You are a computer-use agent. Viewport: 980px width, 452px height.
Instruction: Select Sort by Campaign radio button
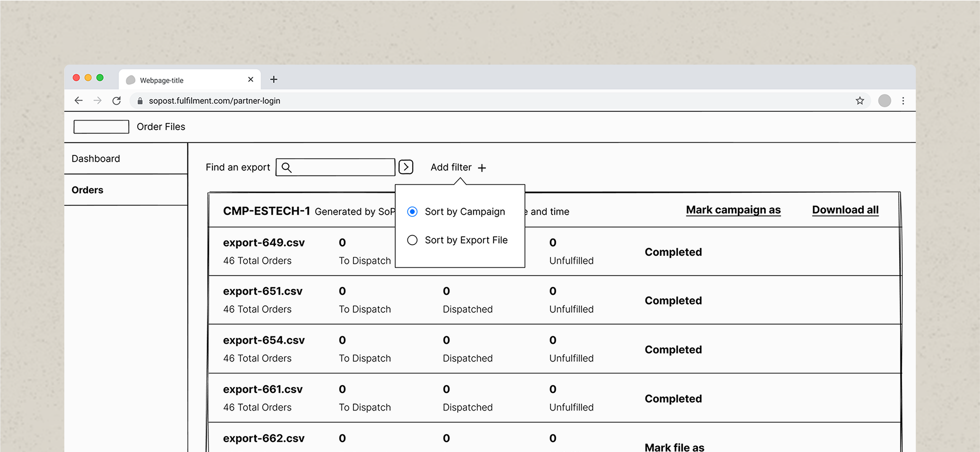tap(412, 211)
